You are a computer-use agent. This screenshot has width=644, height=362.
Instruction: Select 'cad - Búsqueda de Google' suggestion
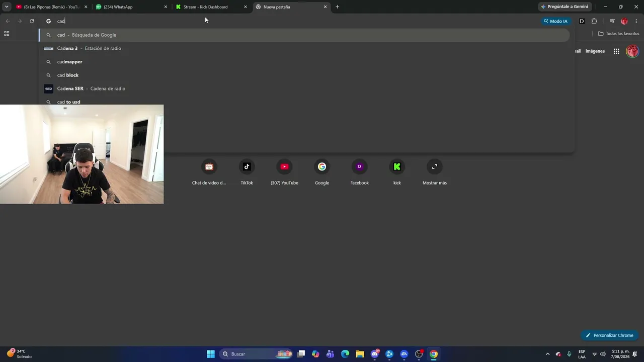click(x=304, y=35)
